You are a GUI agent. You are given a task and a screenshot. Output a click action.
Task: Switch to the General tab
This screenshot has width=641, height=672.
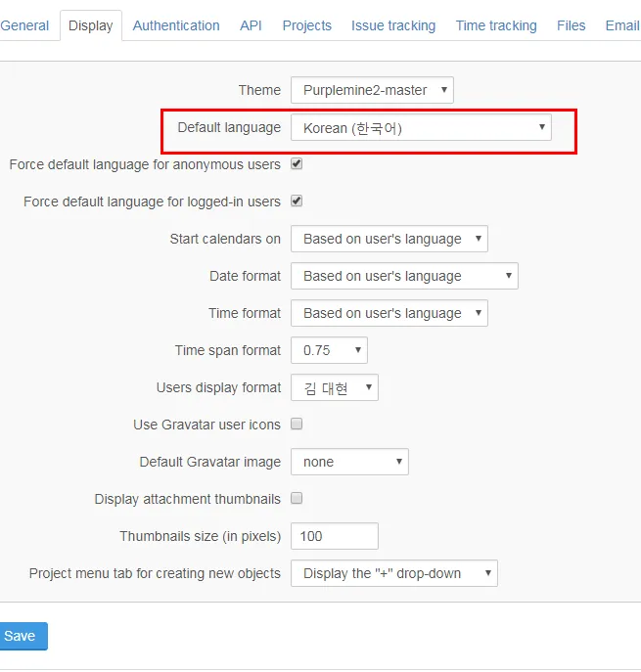[24, 25]
